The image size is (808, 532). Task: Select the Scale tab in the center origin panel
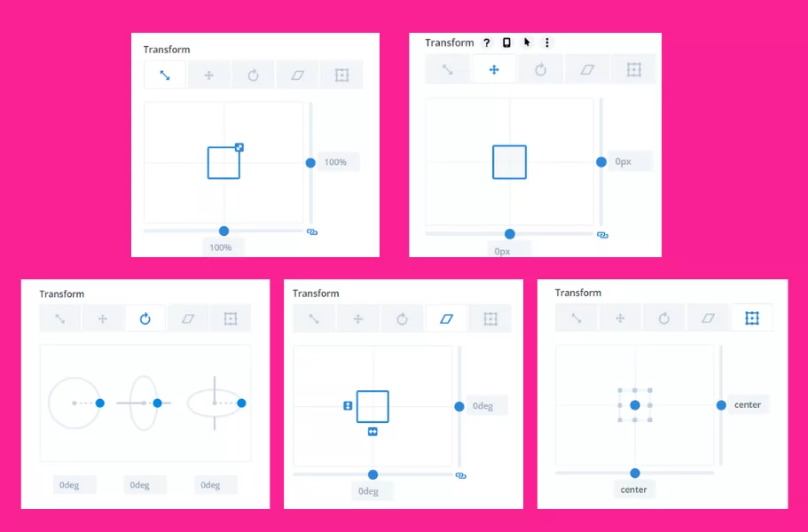pyautogui.click(x=577, y=317)
